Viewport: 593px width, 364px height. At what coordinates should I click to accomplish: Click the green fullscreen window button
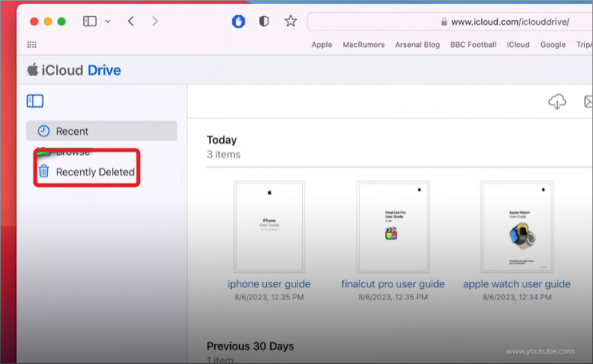coord(62,22)
